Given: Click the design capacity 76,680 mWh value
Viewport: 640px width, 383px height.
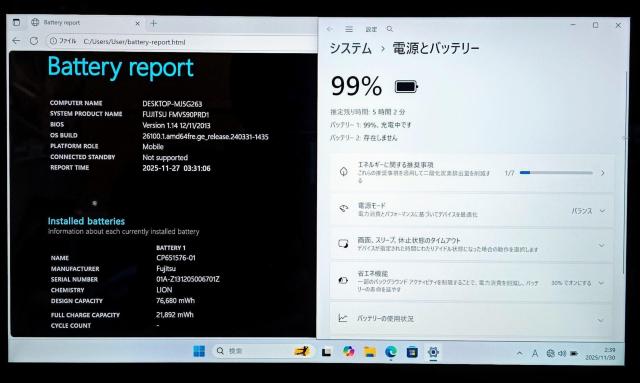Looking at the screenshot, I should [176, 301].
